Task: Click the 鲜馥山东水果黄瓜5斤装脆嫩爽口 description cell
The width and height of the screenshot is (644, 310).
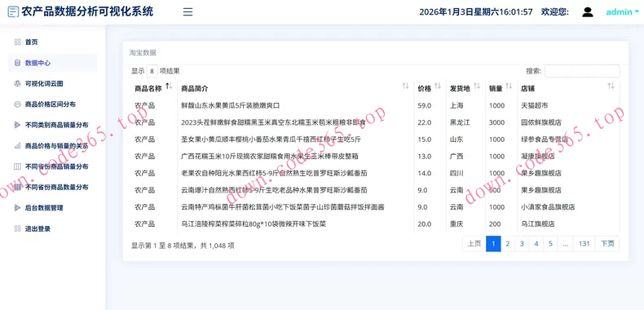Action: 231,106
